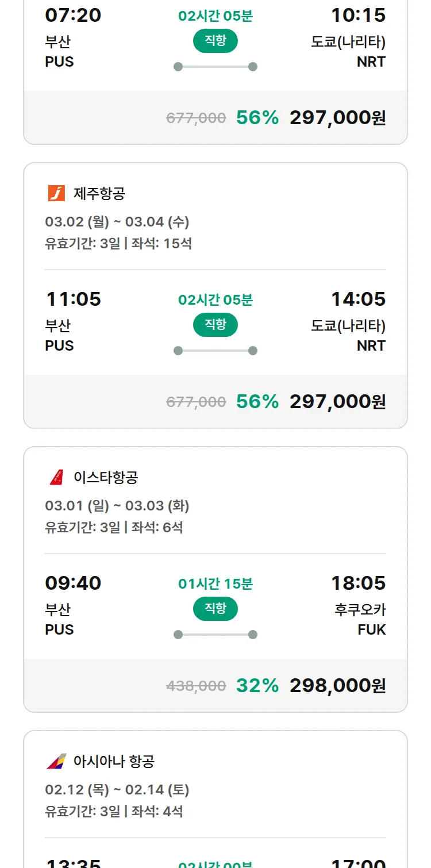Click the Eastar Jet red logo icon
The width and height of the screenshot is (431, 868).
click(56, 477)
